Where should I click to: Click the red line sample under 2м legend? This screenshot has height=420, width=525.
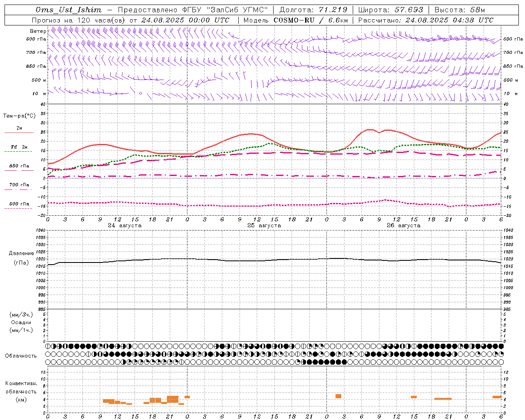19,133
